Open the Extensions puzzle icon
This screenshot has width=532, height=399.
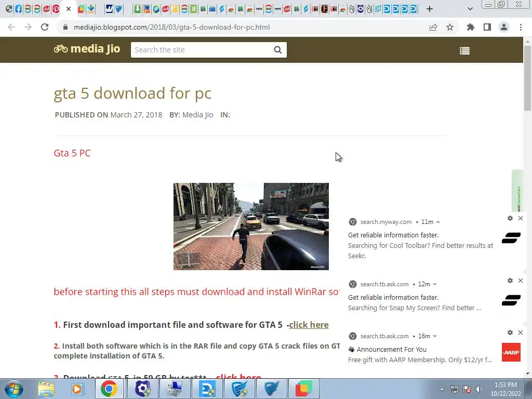click(471, 27)
